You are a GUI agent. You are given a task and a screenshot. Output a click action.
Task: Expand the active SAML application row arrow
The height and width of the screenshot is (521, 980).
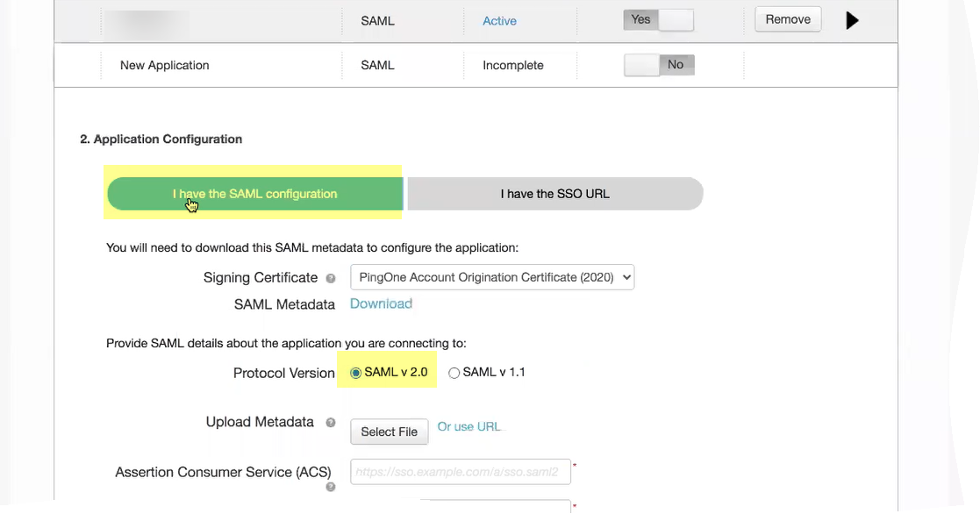click(852, 21)
